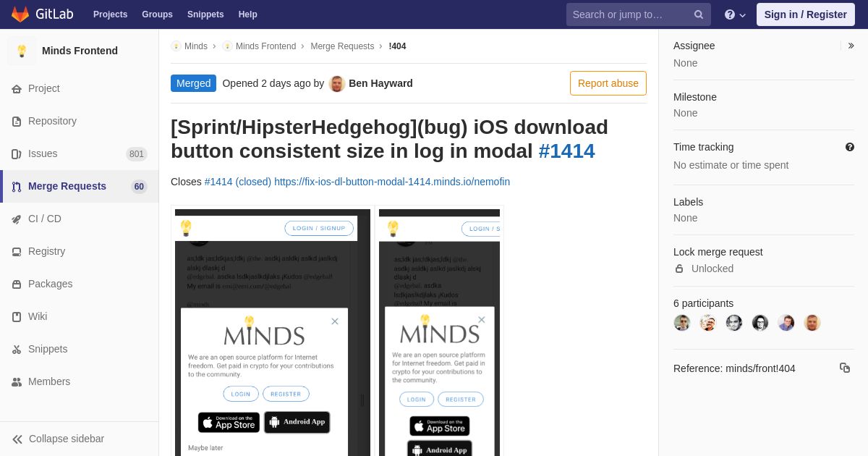Open the Snippets top menu

pyautogui.click(x=205, y=14)
